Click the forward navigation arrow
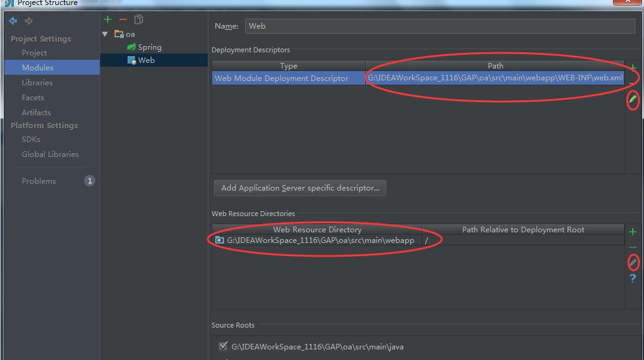This screenshot has width=644, height=360. point(29,21)
